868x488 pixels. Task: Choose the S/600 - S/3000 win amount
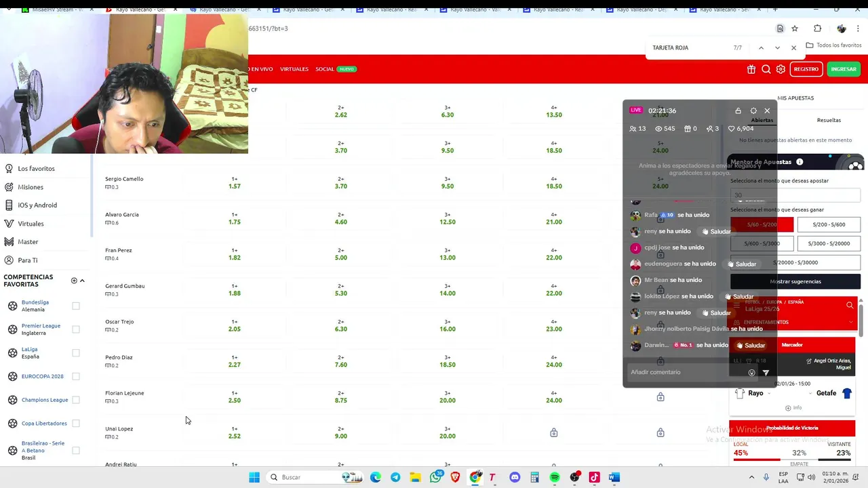tap(762, 243)
